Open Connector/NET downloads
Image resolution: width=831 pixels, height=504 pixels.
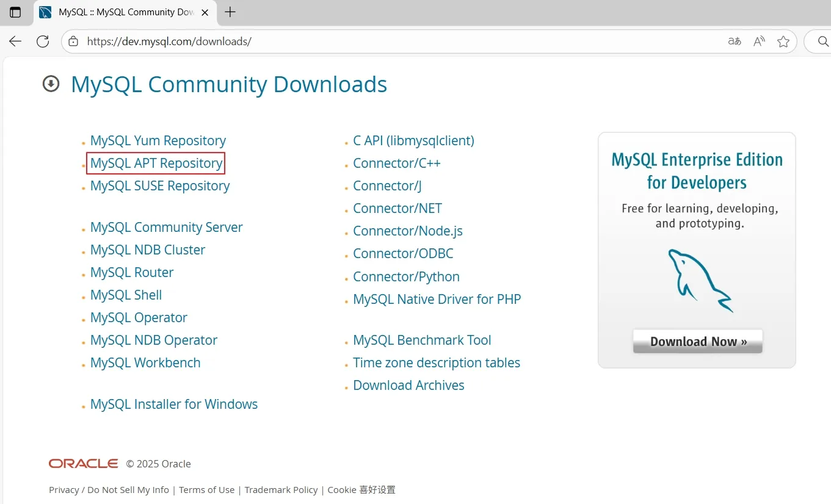click(x=397, y=209)
